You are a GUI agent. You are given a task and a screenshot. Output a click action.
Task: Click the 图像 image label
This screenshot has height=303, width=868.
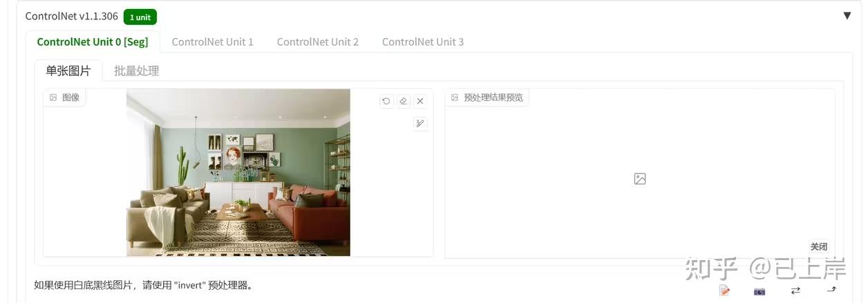64,98
